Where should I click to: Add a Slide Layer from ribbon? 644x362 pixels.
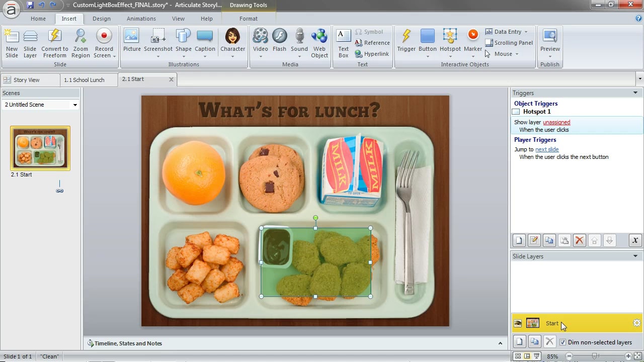30,44
